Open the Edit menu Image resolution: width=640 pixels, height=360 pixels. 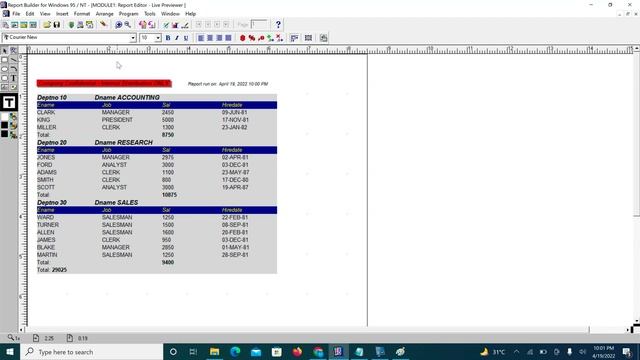30,13
